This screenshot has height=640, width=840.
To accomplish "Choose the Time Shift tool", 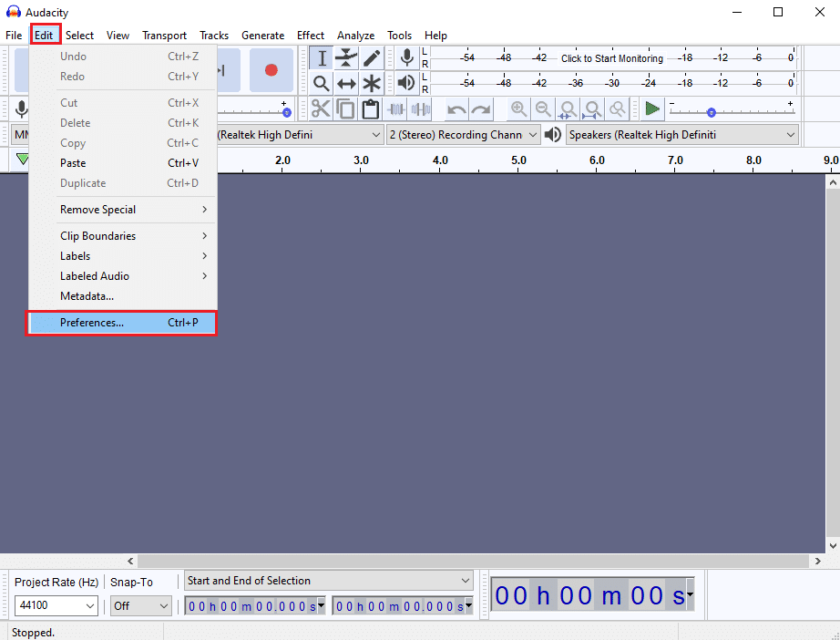I will pos(346,84).
